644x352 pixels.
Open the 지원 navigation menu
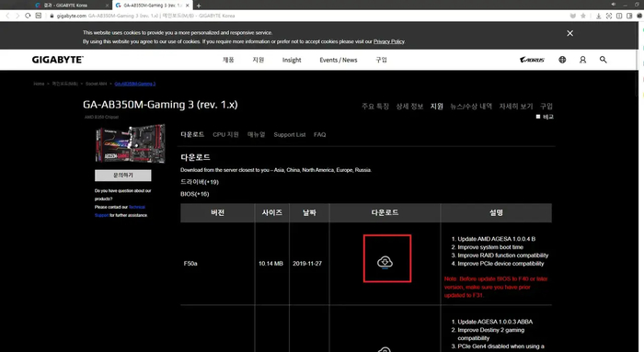click(258, 60)
